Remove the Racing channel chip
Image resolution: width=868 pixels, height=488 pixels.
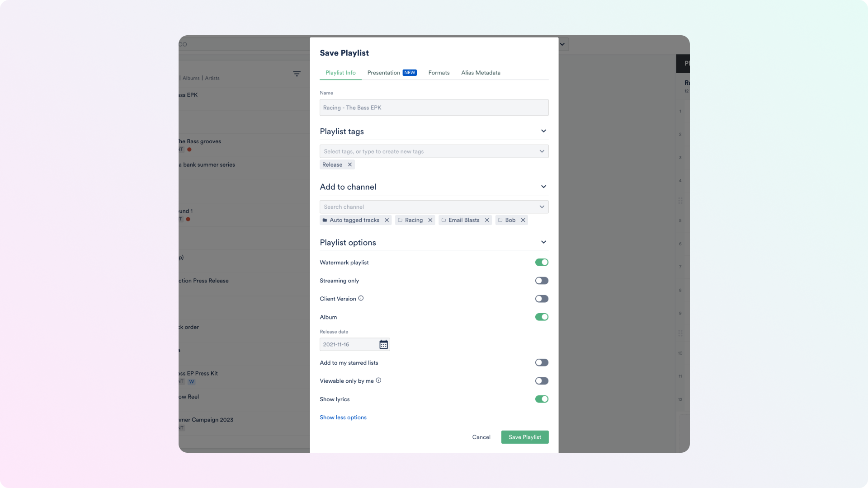430,221
